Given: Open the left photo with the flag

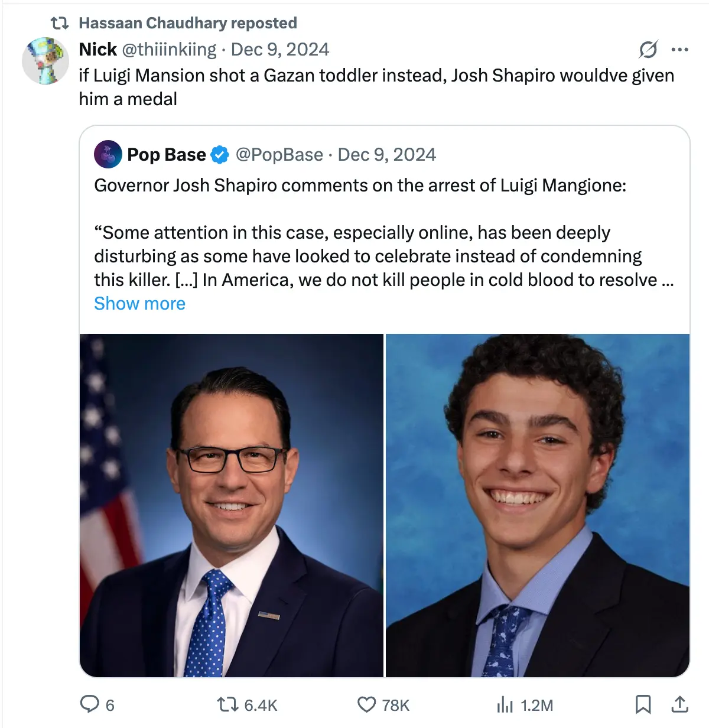Looking at the screenshot, I should pos(232,505).
